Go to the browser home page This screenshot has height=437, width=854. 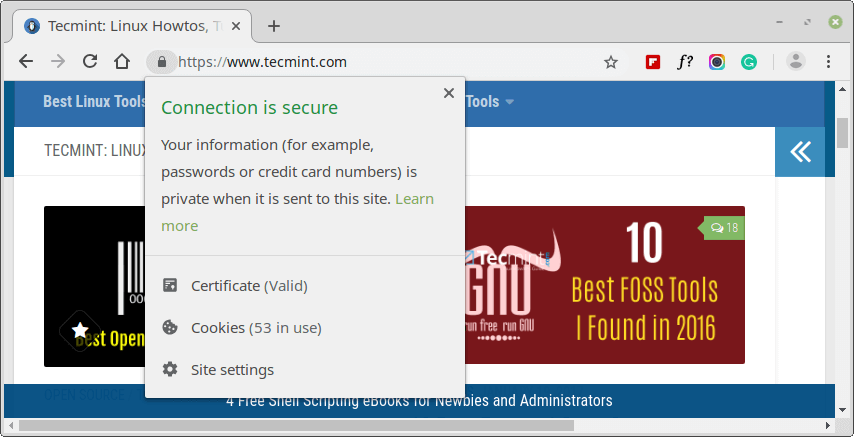(122, 62)
